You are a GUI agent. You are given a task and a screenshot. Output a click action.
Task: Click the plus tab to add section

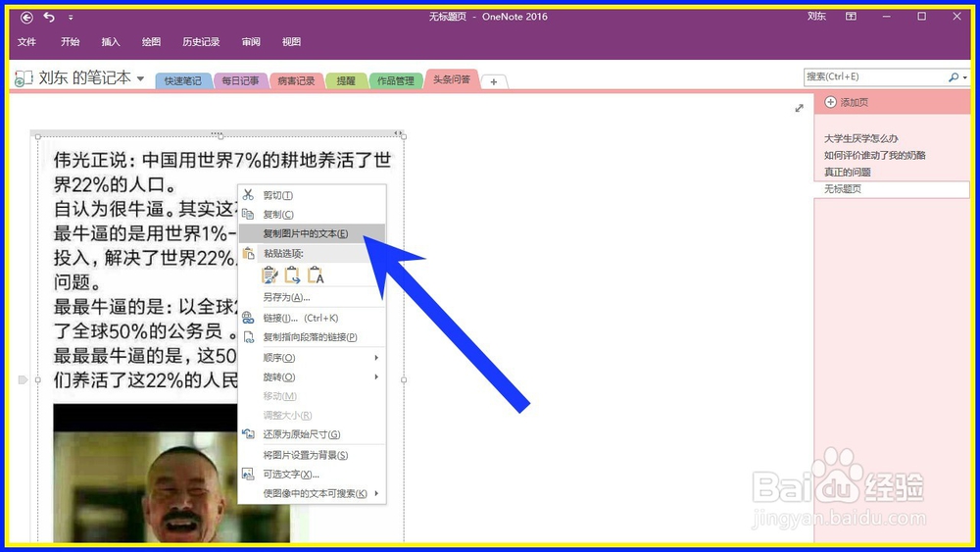click(x=494, y=82)
